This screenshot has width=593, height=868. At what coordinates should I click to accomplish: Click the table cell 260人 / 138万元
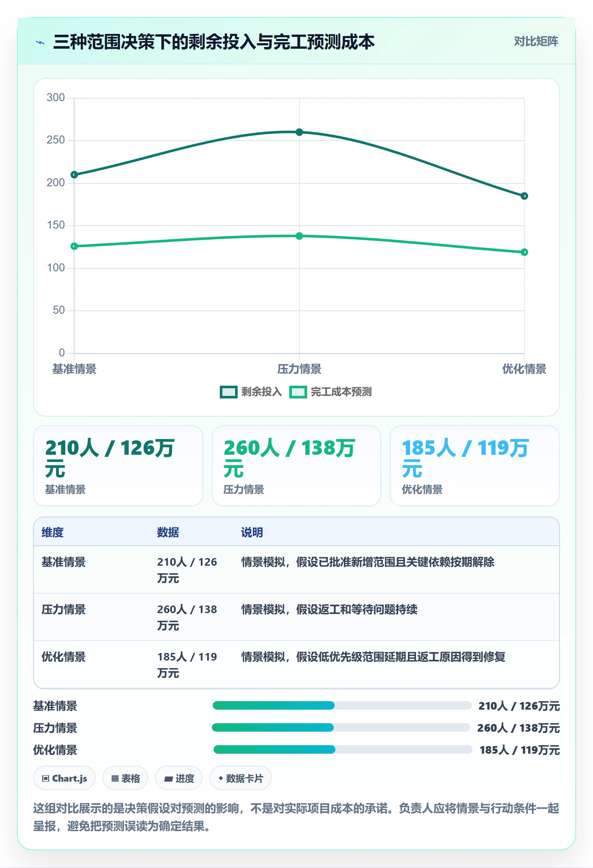click(187, 617)
